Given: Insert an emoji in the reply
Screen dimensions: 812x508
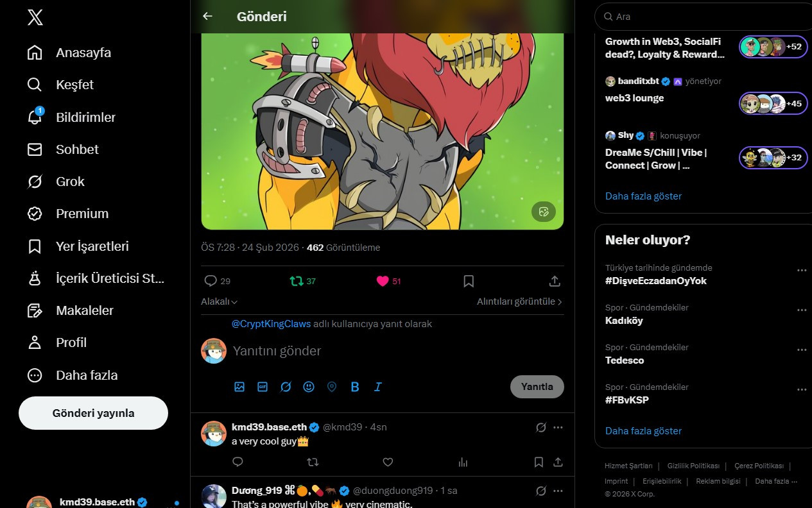Looking at the screenshot, I should tap(309, 387).
